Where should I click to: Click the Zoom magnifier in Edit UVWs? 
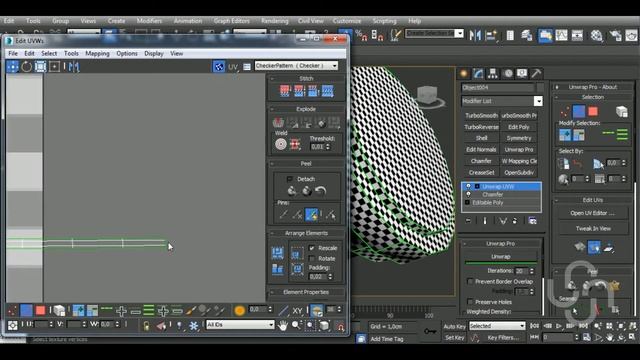coord(296,325)
